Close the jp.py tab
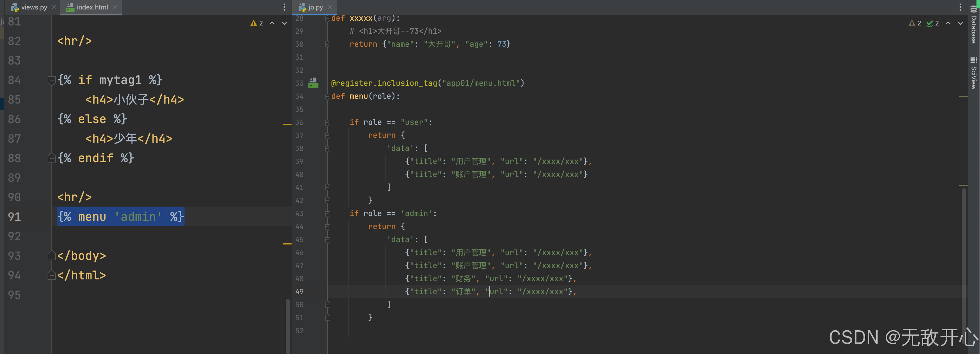 (330, 7)
